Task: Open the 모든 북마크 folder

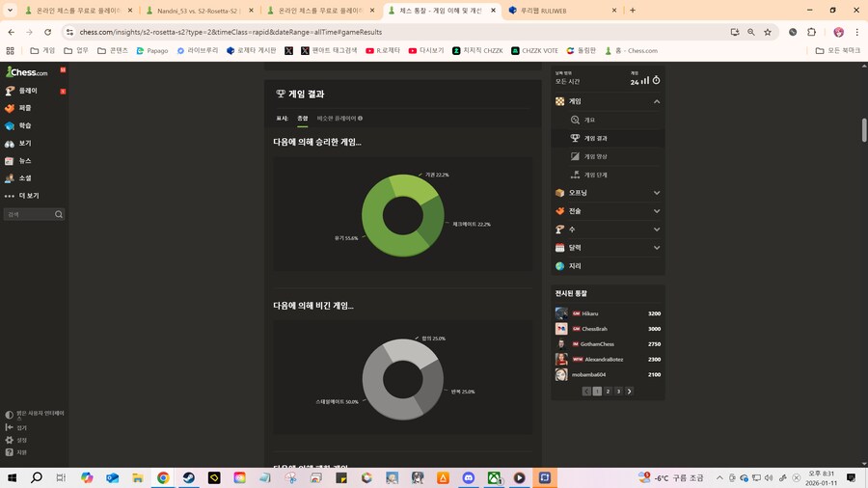Action: tap(838, 51)
